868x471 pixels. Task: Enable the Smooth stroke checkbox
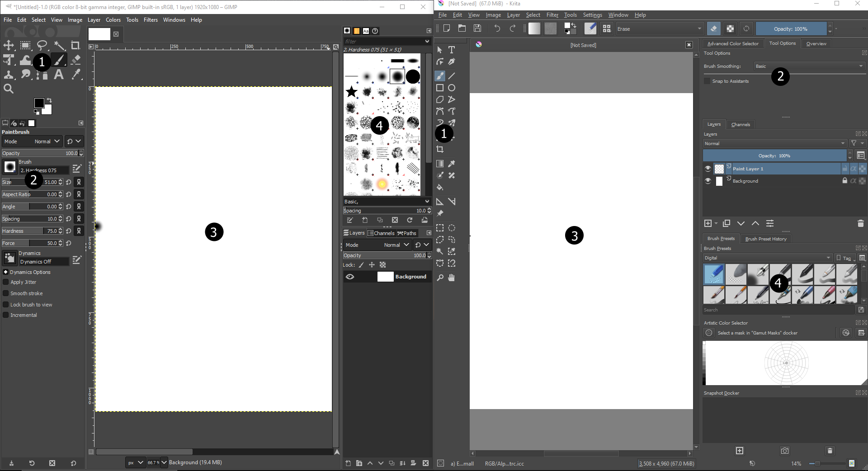pyautogui.click(x=6, y=293)
